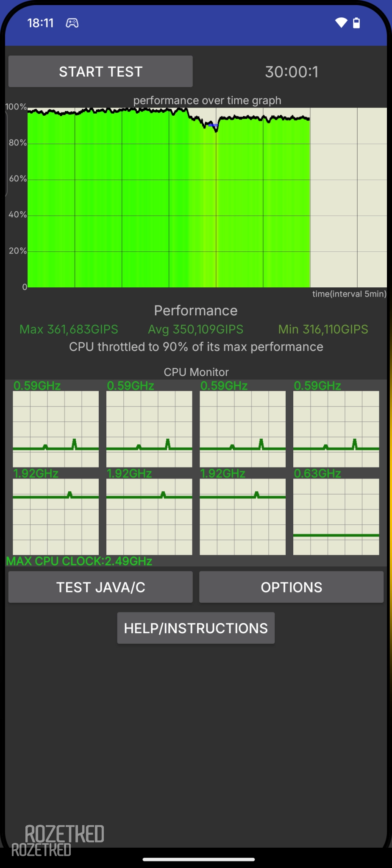This screenshot has width=392, height=868.
Task: Tap the blue marker on the performance graph
Action: (x=213, y=125)
